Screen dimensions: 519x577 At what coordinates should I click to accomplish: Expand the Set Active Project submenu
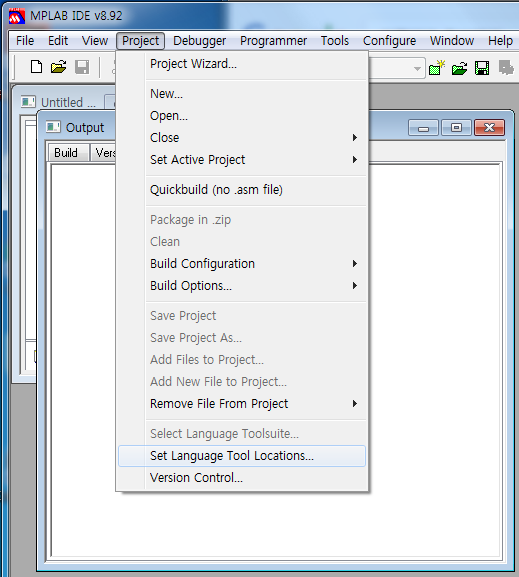click(354, 160)
